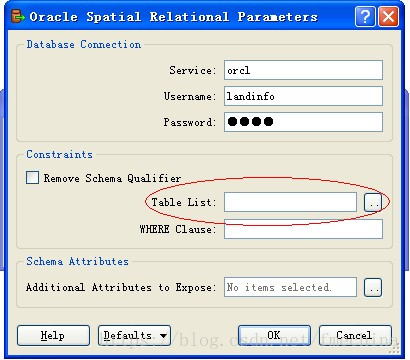Click the question mark help button in title bar
The height and width of the screenshot is (360, 410).
pyautogui.click(x=366, y=16)
